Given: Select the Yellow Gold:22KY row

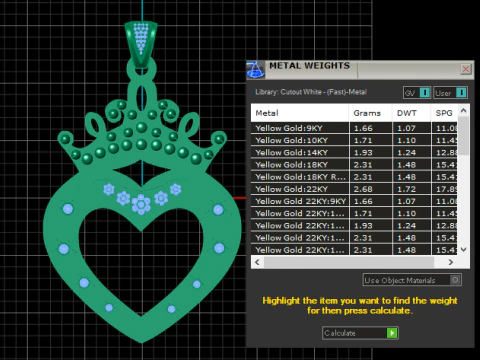Looking at the screenshot, I should tap(354, 189).
